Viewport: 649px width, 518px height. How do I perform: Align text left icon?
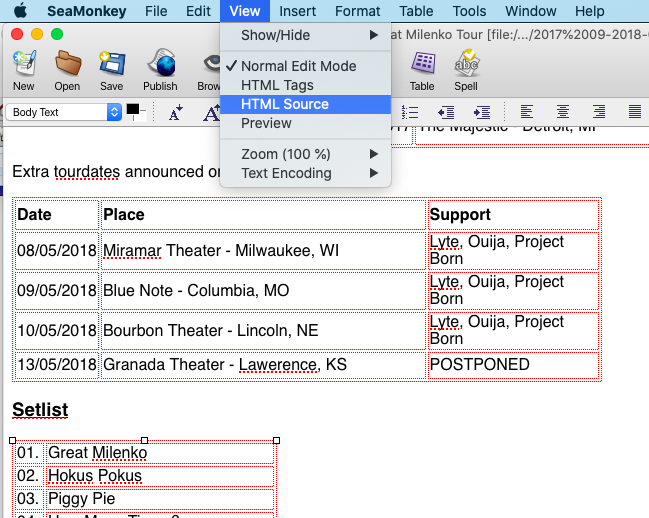point(526,112)
